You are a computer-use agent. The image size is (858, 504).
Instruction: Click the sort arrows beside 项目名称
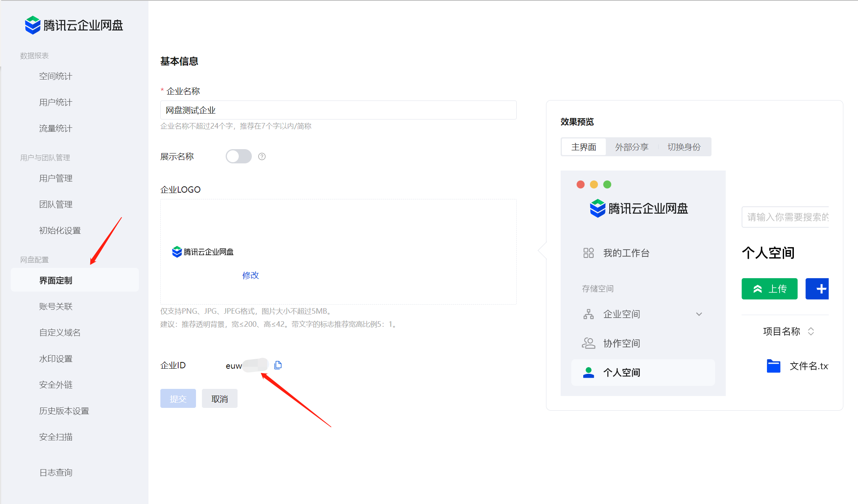810,332
